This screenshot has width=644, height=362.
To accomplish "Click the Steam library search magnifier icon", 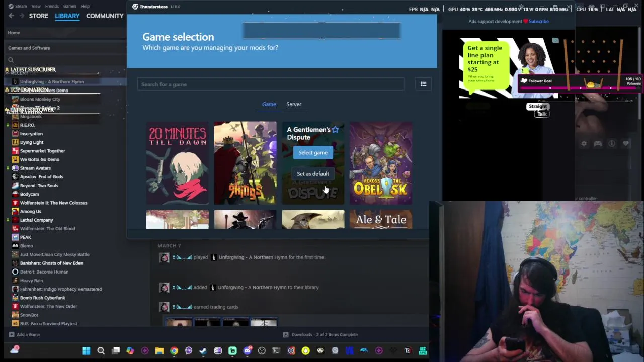I will coord(11,60).
